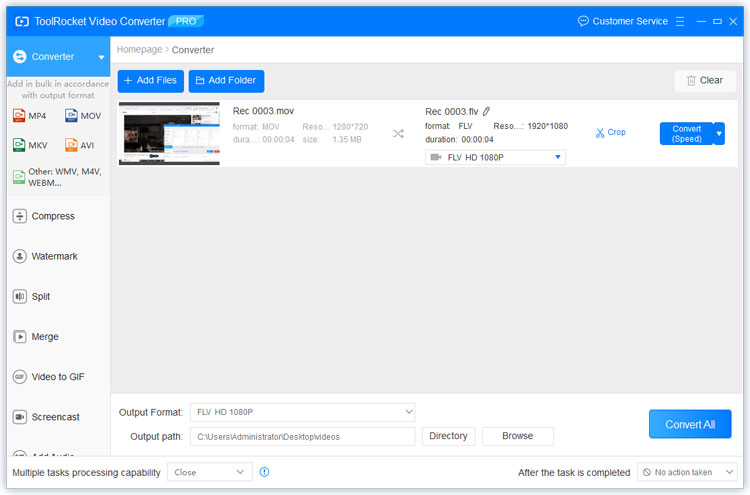Click the info icon beside Close dropdown
This screenshot has height=495, width=750.
point(264,472)
